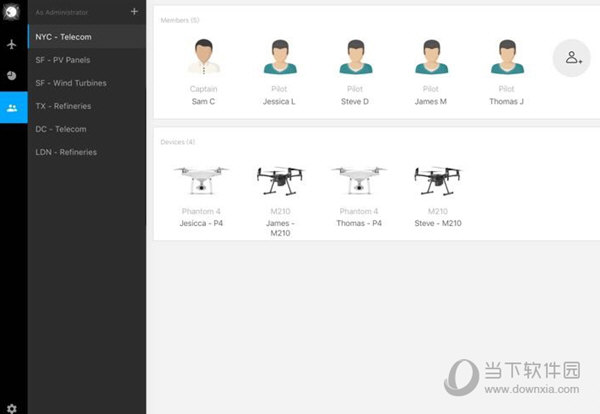
Task: Select SF - Wind Turbines team
Action: coord(87,83)
